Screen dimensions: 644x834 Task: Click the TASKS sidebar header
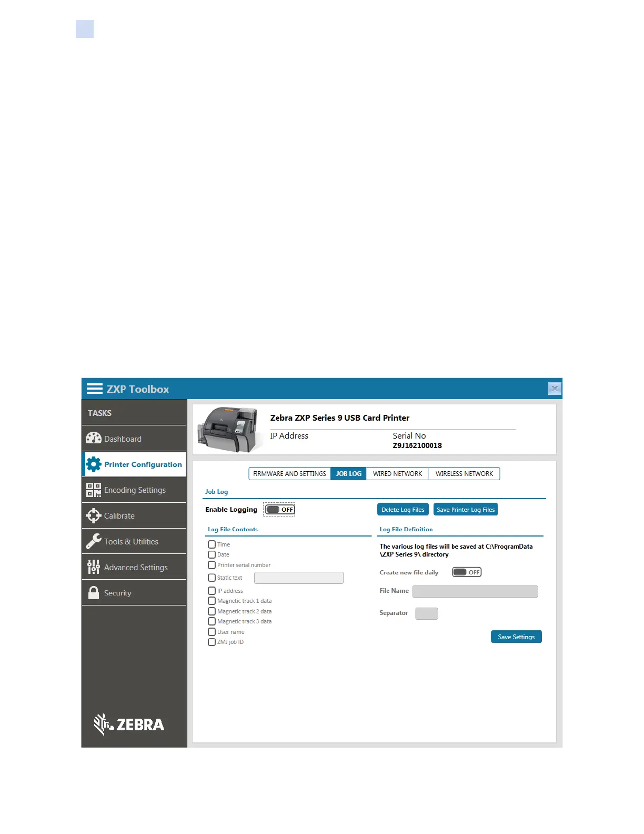[99, 413]
